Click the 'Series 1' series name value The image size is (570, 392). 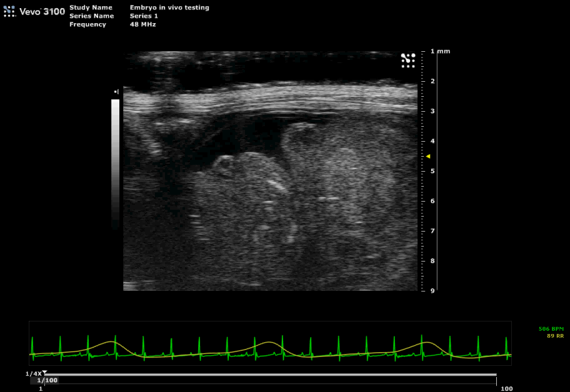pos(144,16)
